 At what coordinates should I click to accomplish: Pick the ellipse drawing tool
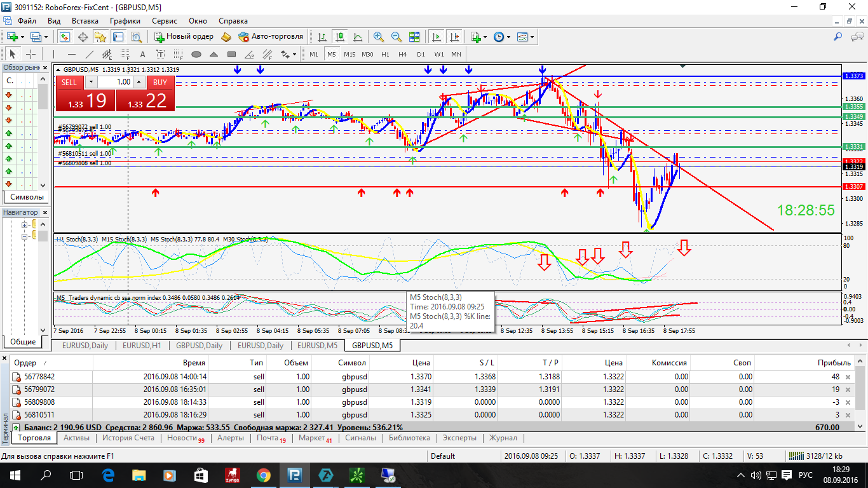pyautogui.click(x=196, y=54)
